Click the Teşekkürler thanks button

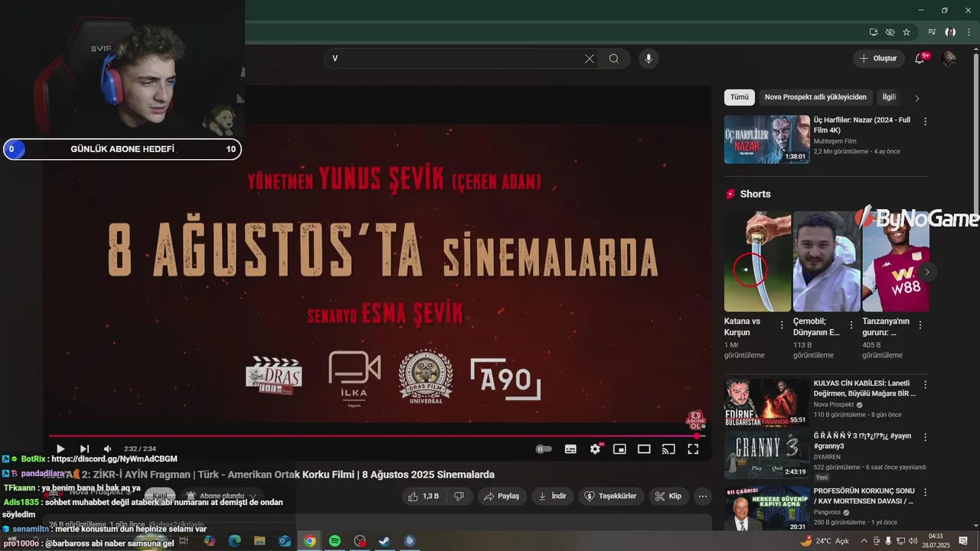[611, 496]
